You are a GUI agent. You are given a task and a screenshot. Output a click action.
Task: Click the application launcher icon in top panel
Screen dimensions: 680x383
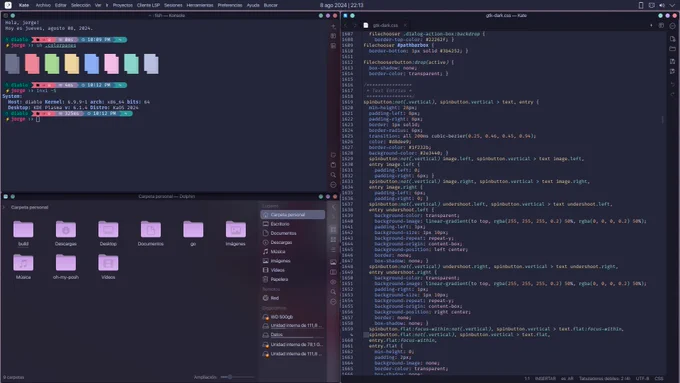click(x=8, y=5)
